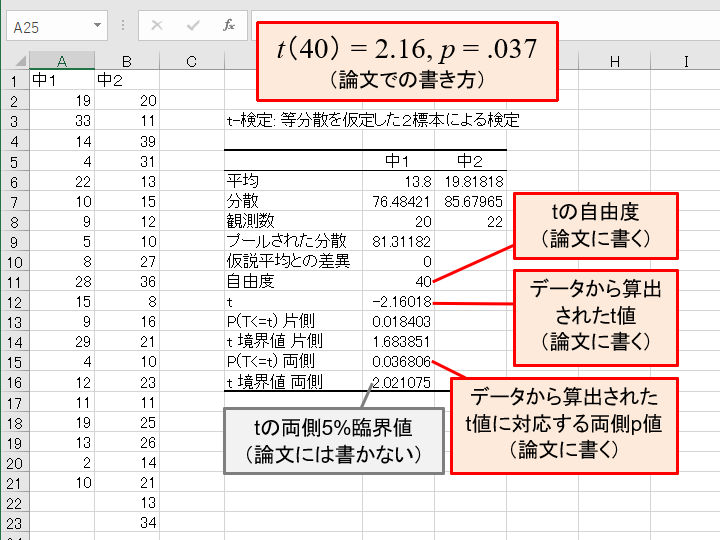Image resolution: width=720 pixels, height=540 pixels.
Task: Click the 自由度 value cell showing 40
Action: tap(398, 282)
